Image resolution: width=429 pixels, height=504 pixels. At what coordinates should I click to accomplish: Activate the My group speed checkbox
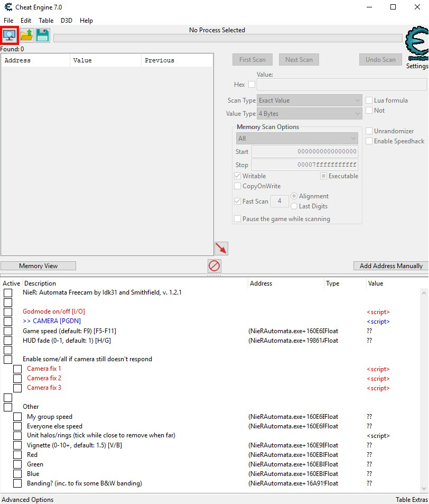click(x=17, y=417)
